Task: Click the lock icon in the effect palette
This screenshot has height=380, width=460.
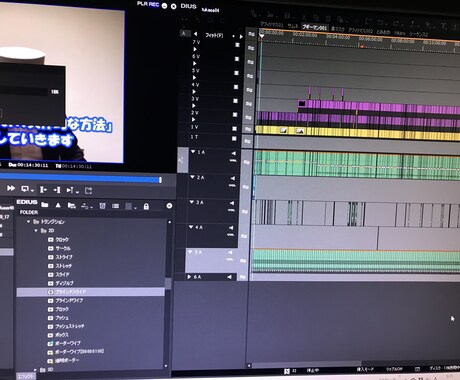Action: coord(146,207)
